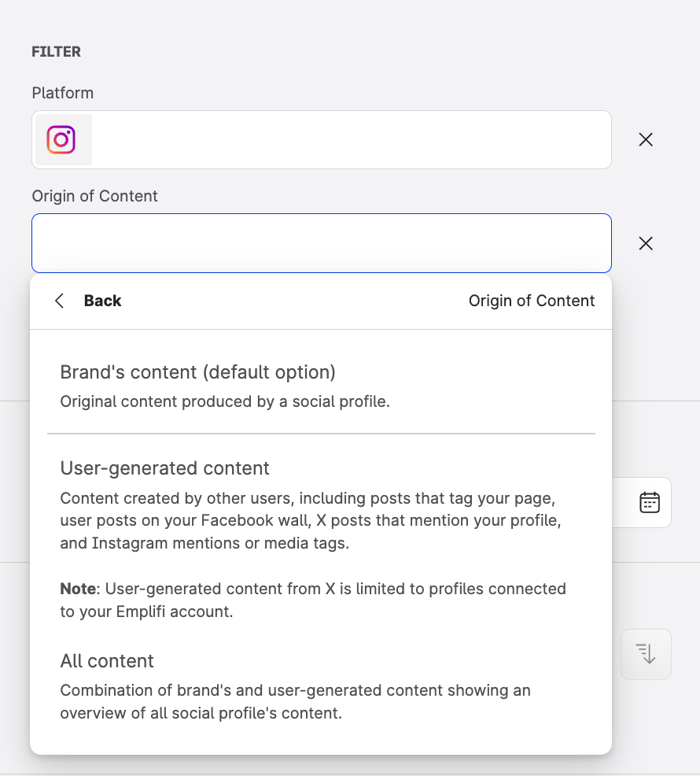Click inside the empty Origin of Content field
Image resolution: width=700 pixels, height=776 pixels.
[x=321, y=243]
